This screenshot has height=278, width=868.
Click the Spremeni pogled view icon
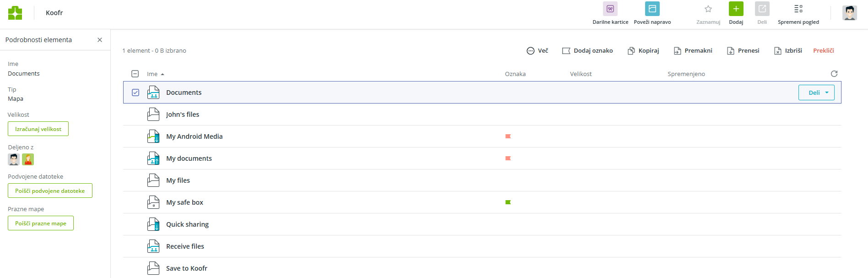(x=798, y=9)
